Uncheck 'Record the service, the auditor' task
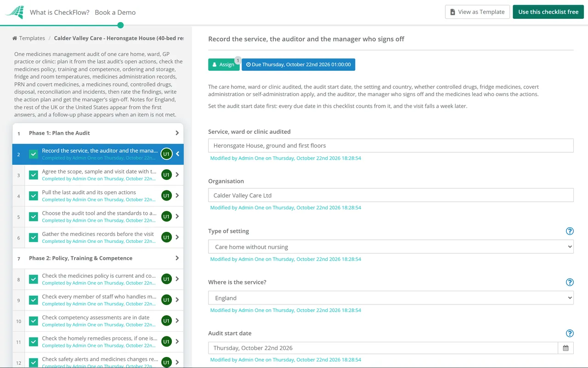Image resolution: width=588 pixels, height=368 pixels. coord(34,154)
